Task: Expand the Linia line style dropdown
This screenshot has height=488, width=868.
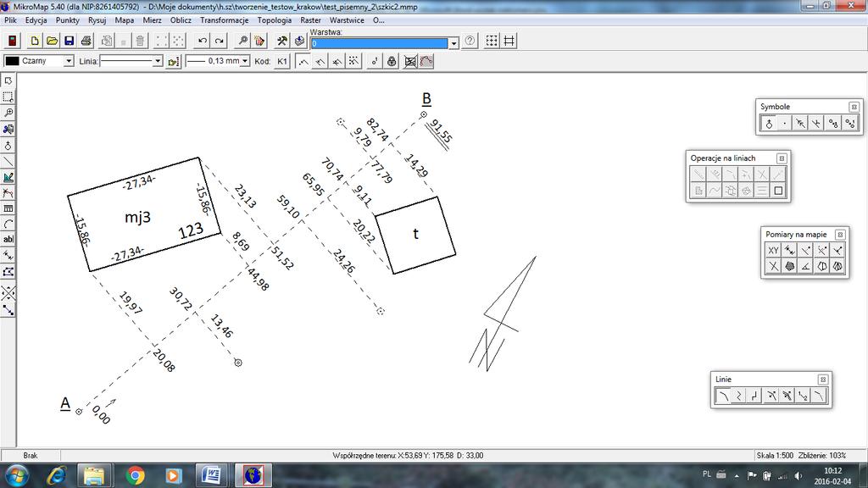Action: pyautogui.click(x=158, y=61)
